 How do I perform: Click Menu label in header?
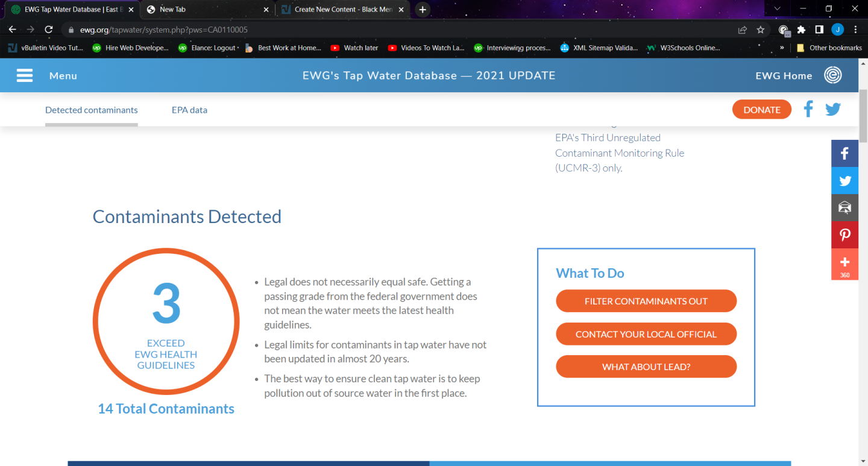(63, 76)
